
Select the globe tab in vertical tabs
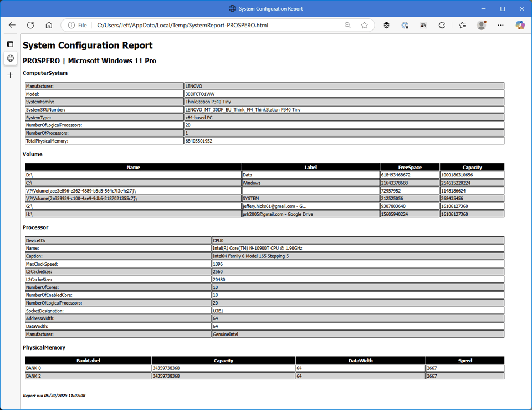tap(11, 58)
